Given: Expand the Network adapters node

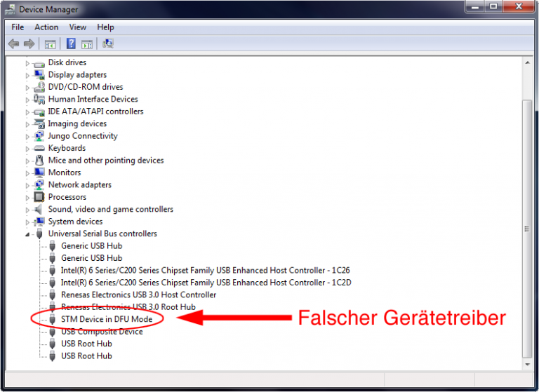Looking at the screenshot, I should [27, 186].
